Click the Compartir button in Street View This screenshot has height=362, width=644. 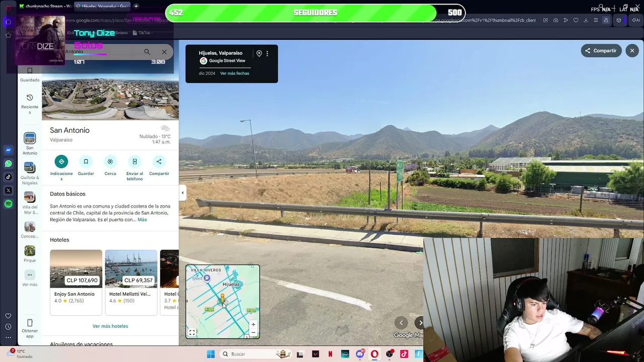(x=601, y=51)
